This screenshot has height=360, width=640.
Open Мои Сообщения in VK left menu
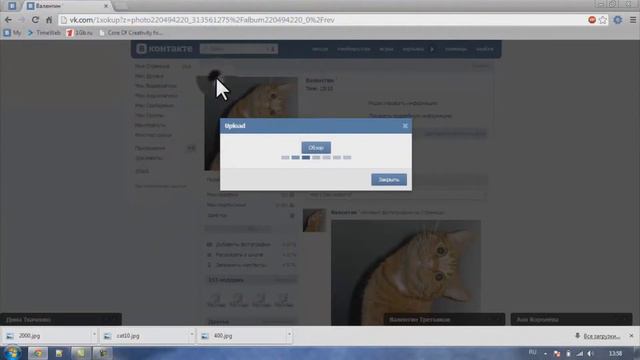154,105
